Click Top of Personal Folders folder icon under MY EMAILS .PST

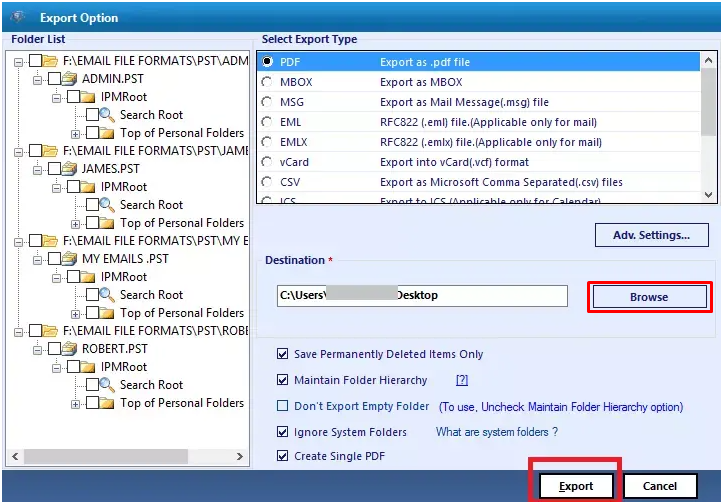(x=107, y=313)
